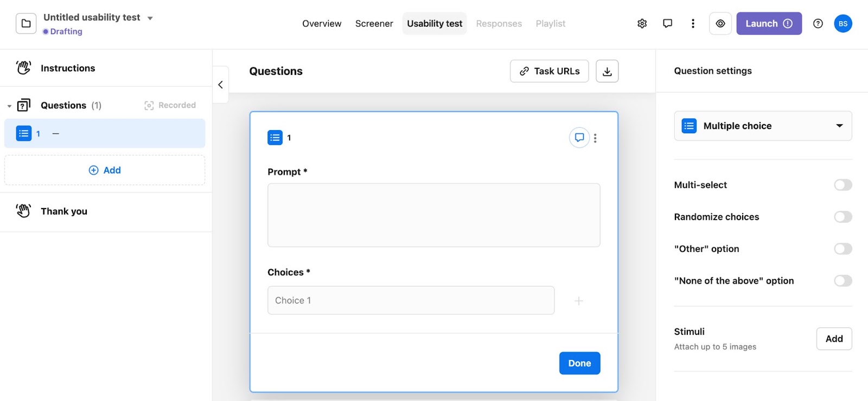Expand the Untitled usability test title dropdown
868x401 pixels.
coord(150,18)
